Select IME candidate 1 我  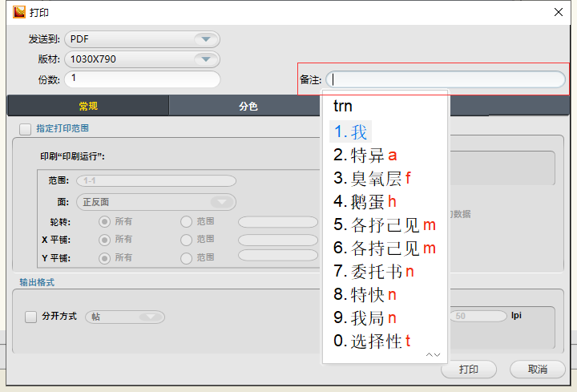351,132
